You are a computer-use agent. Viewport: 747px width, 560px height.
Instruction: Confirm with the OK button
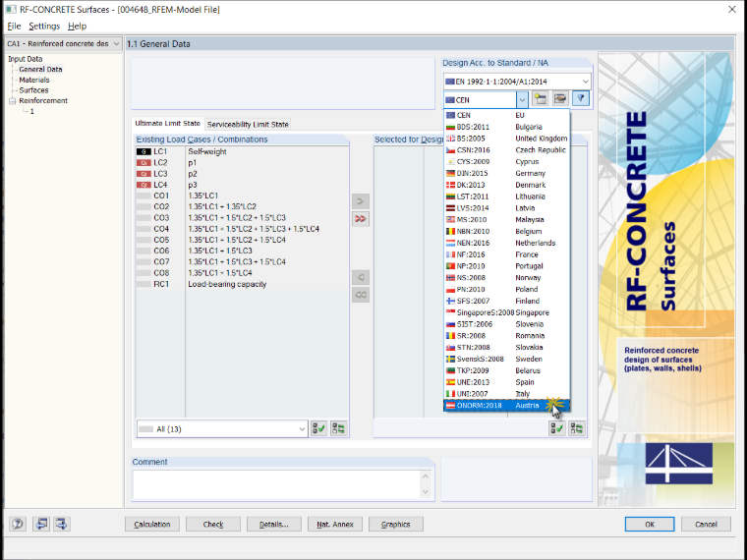pyautogui.click(x=650, y=525)
